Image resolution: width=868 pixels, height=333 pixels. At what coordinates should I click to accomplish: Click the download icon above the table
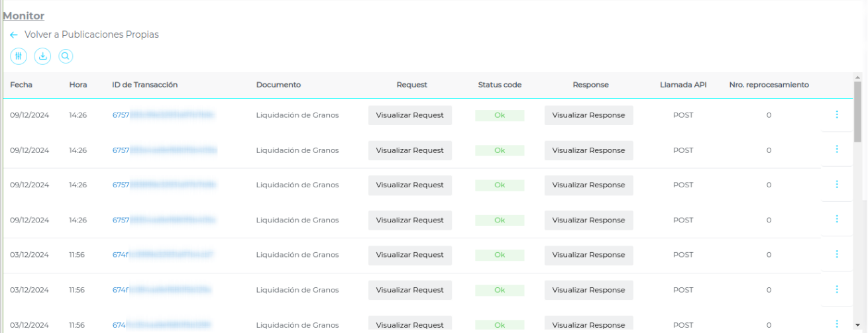pos(42,56)
